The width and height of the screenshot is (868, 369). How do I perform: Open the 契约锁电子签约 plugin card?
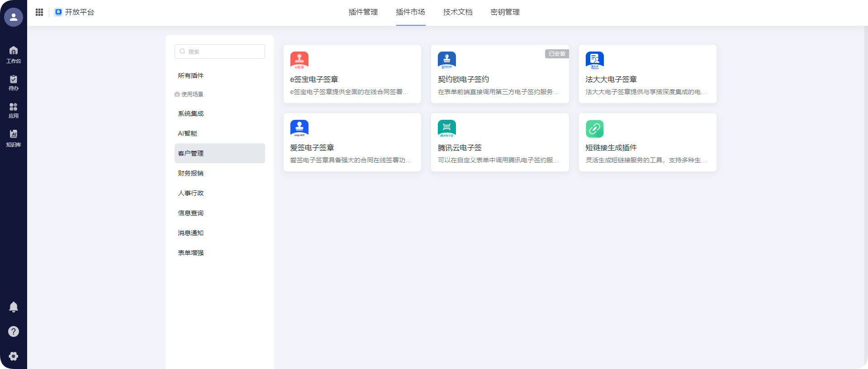tap(499, 74)
